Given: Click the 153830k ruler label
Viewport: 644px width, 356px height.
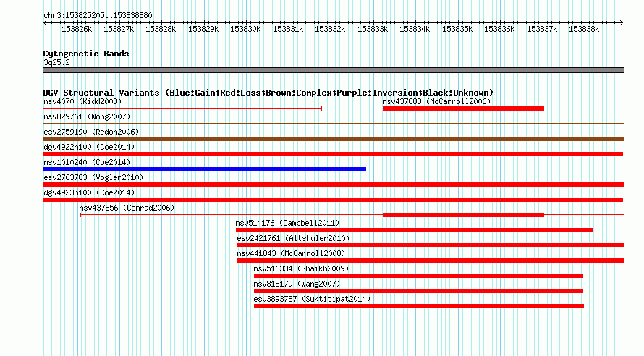Looking at the screenshot, I should pyautogui.click(x=245, y=29).
